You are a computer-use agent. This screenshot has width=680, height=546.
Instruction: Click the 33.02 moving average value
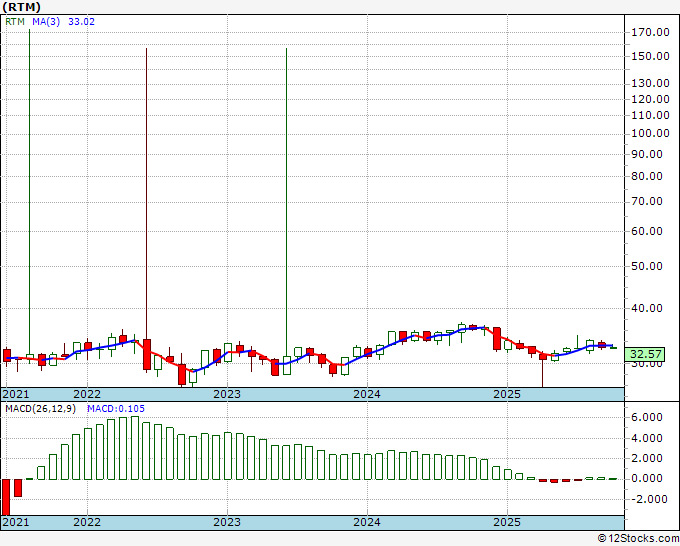[x=82, y=22]
